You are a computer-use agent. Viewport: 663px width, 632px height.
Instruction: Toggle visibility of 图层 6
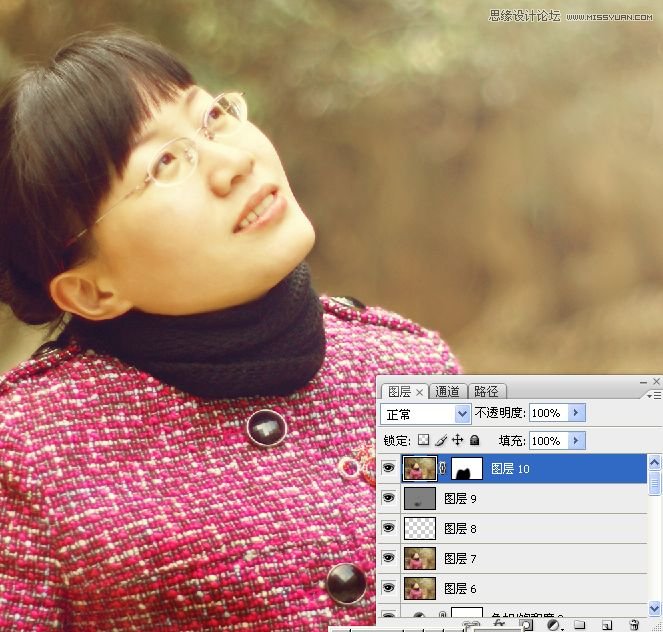point(389,588)
